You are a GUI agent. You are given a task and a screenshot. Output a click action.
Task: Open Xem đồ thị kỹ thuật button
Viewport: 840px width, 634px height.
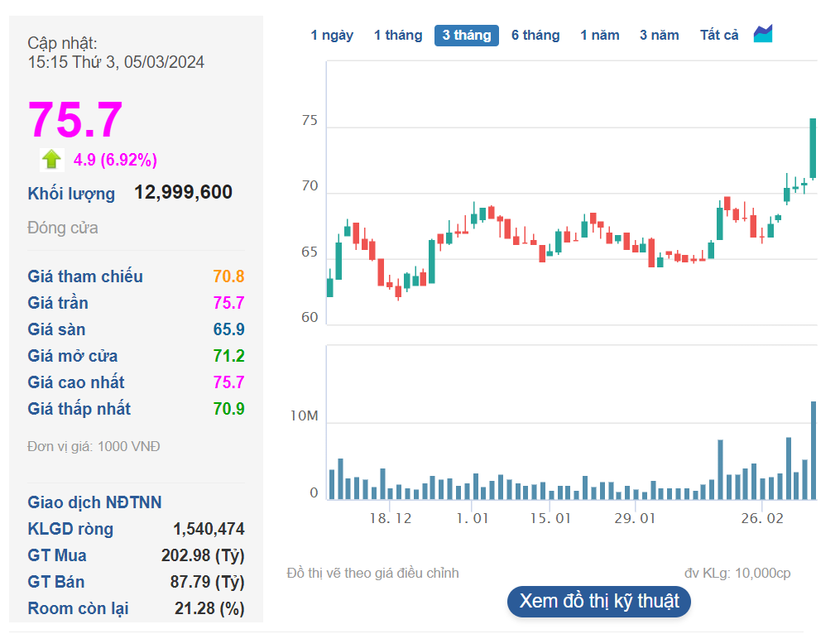coord(599,601)
